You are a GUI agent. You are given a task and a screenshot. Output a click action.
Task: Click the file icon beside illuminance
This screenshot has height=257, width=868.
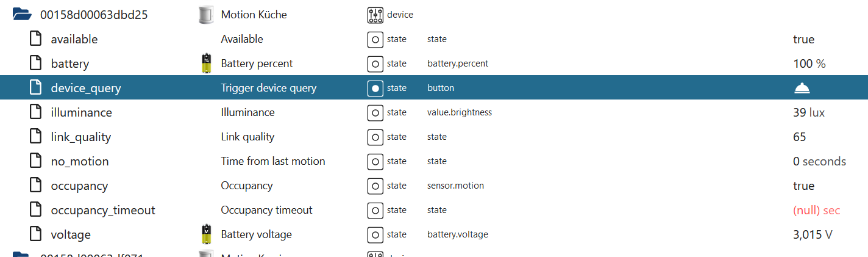coord(36,112)
